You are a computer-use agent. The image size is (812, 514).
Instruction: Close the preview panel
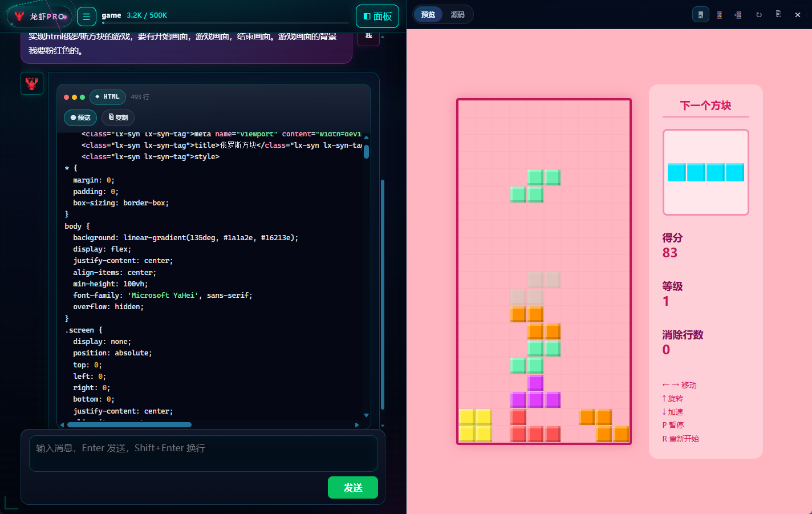coord(798,15)
